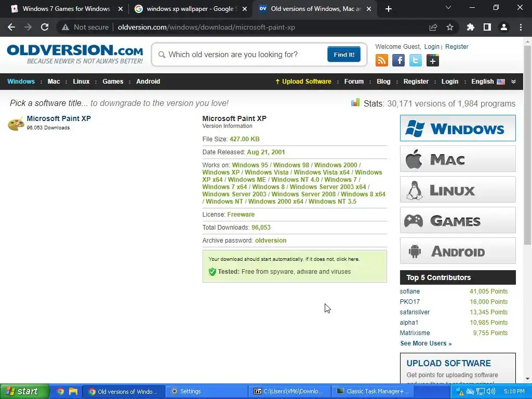Expand the navigation bar double-chevron
Image resolution: width=532 pixels, height=399 pixels.
click(x=513, y=82)
